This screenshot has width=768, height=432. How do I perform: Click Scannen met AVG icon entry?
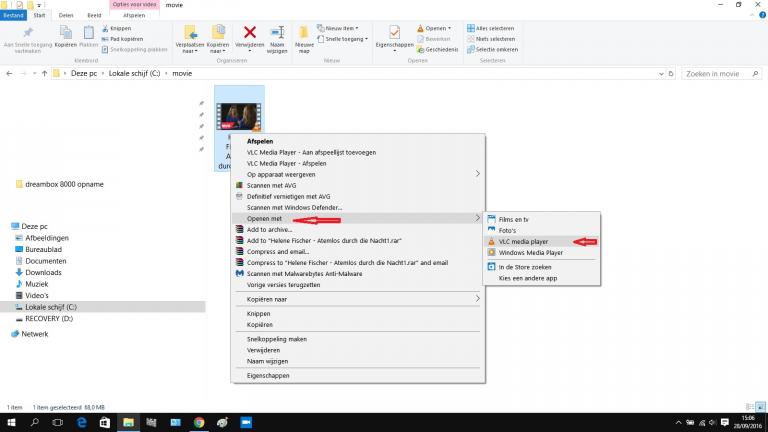[x=239, y=185]
